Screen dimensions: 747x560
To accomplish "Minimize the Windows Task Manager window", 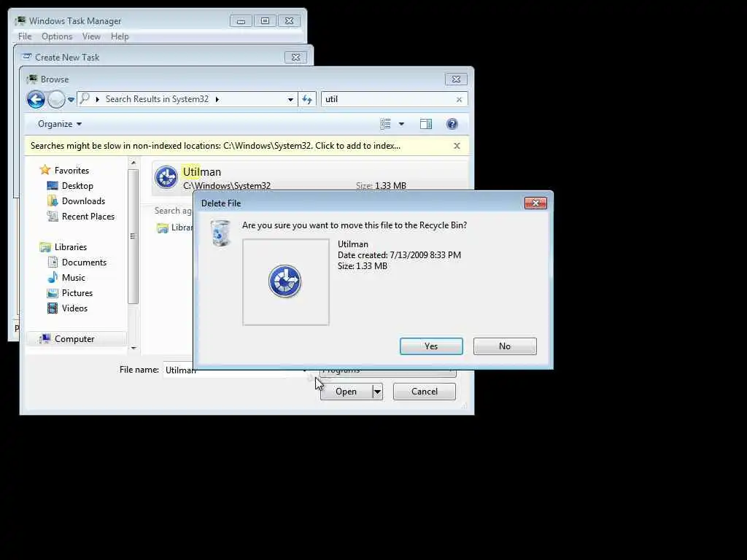I will coord(241,21).
